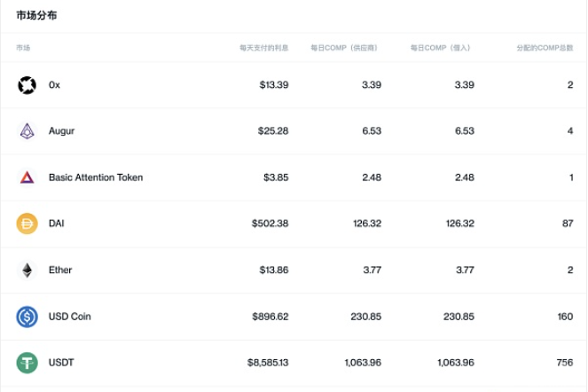
Task: Click USD Coin supplier COMP 230.85
Action: pos(366,317)
